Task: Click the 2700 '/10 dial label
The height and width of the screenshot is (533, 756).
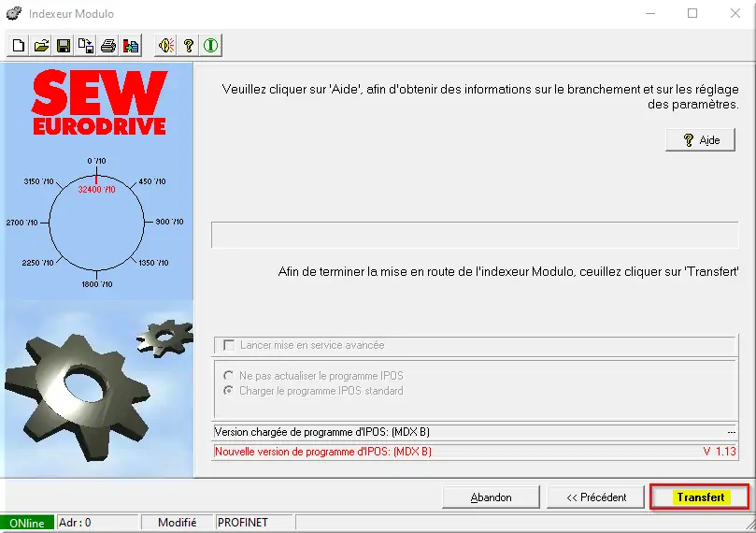Action: [21, 223]
